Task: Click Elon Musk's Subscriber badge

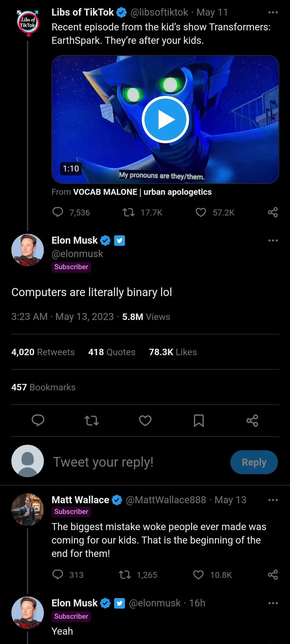Action: pos(71,267)
